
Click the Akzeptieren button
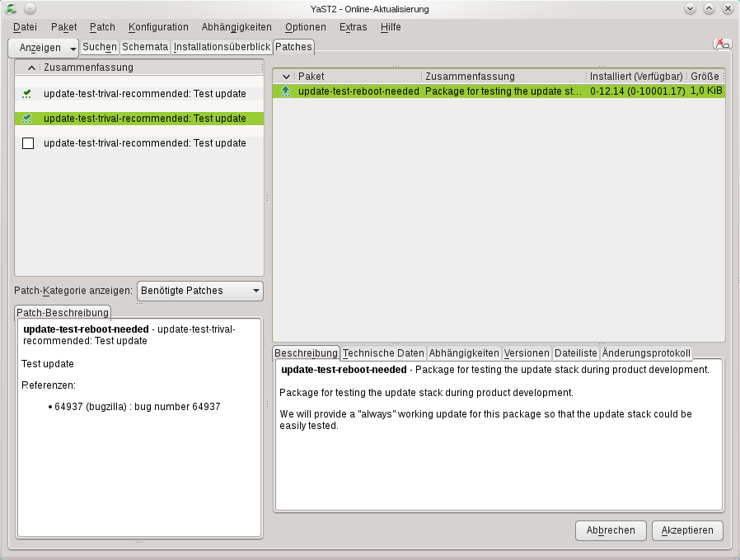click(687, 530)
